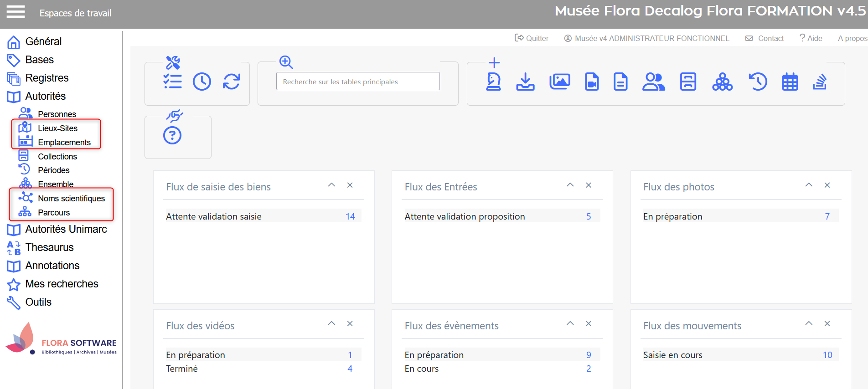868x389 pixels.
Task: Open the count 14 for Attente validation saisie
Action: [x=350, y=216]
